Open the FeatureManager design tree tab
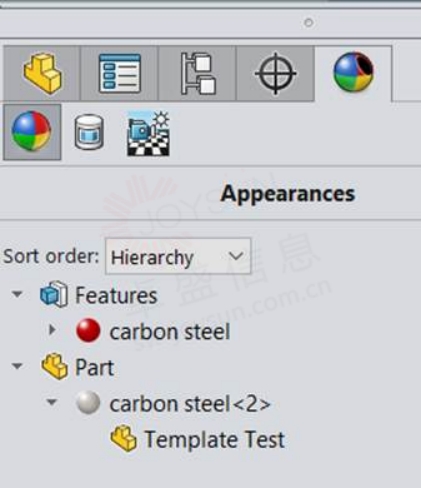This screenshot has height=488, width=422. tap(42, 73)
